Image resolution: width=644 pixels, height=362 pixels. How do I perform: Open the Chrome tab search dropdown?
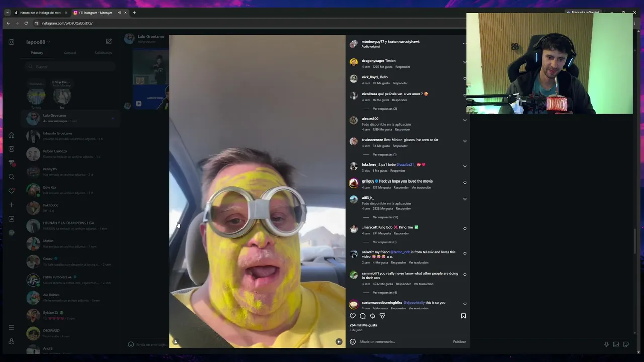(x=7, y=12)
